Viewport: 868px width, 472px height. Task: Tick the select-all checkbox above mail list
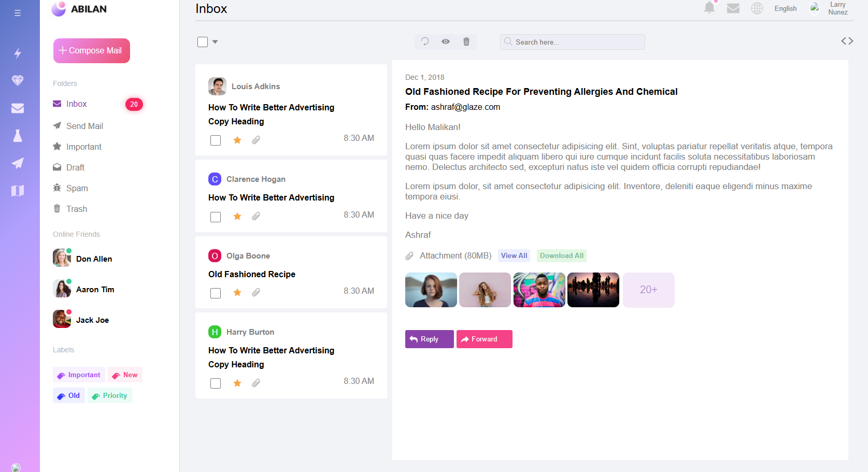tap(203, 42)
